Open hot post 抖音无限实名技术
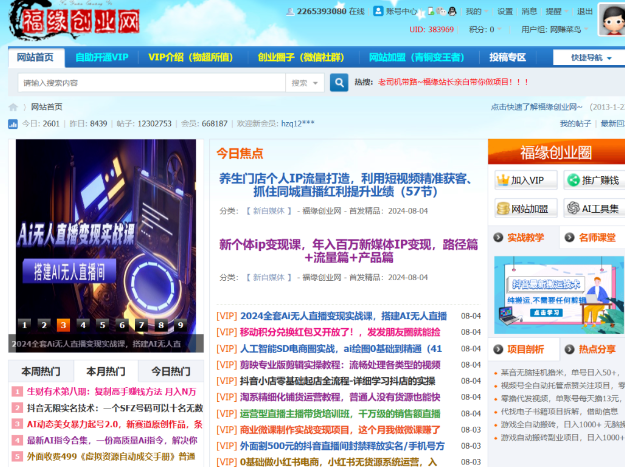Image resolution: width=625 pixels, height=467 pixels. [115, 408]
